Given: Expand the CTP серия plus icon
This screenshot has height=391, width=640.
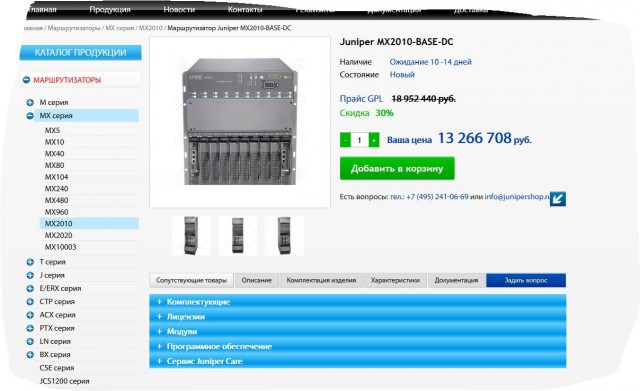Looking at the screenshot, I should (30, 302).
